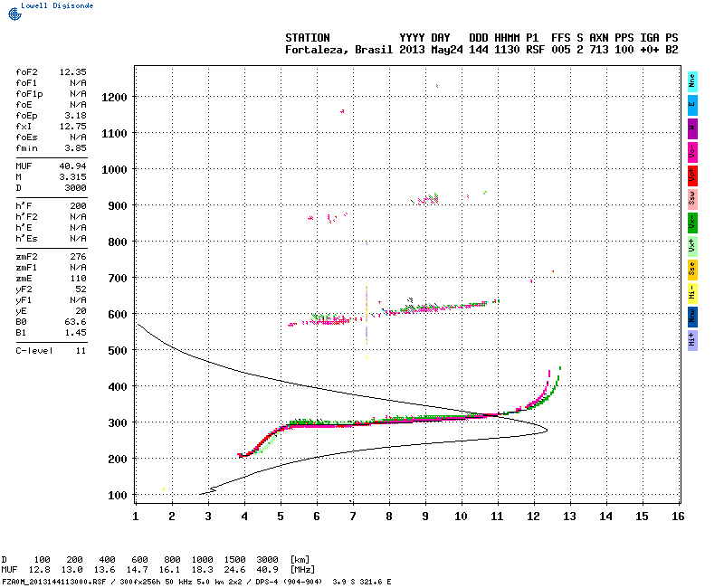
Task: Select the blue E legend swatch
Action: click(691, 105)
